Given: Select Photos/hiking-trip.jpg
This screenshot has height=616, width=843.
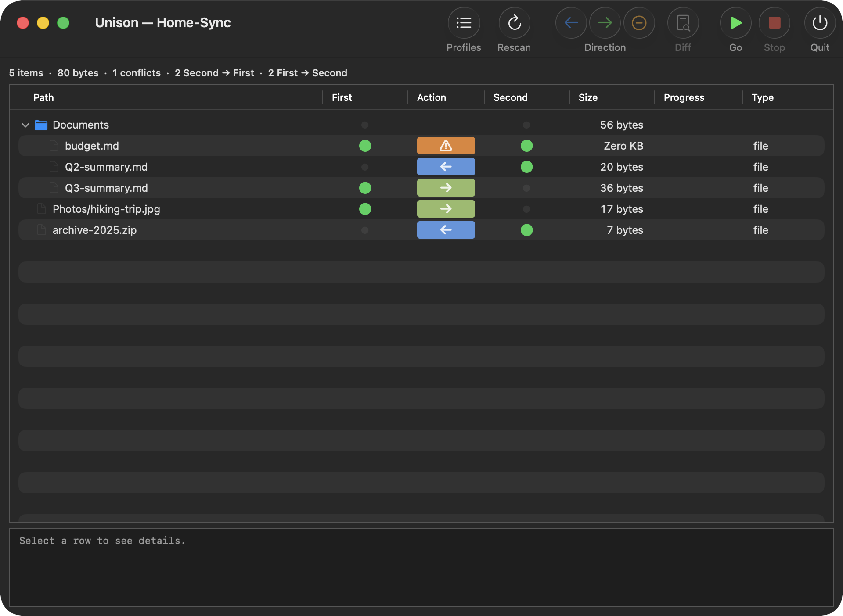Looking at the screenshot, I should point(106,209).
